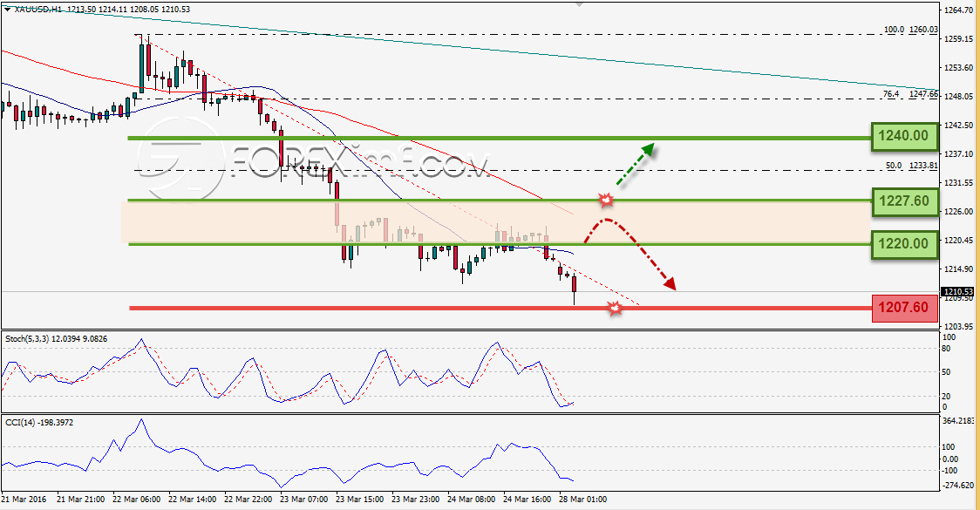This screenshot has width=980, height=510.
Task: Click the CCI scale value -274.620
Action: coord(957,485)
